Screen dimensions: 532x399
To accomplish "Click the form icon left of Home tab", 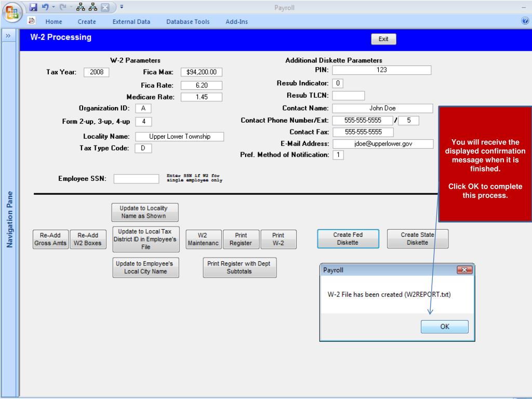I will [x=32, y=21].
